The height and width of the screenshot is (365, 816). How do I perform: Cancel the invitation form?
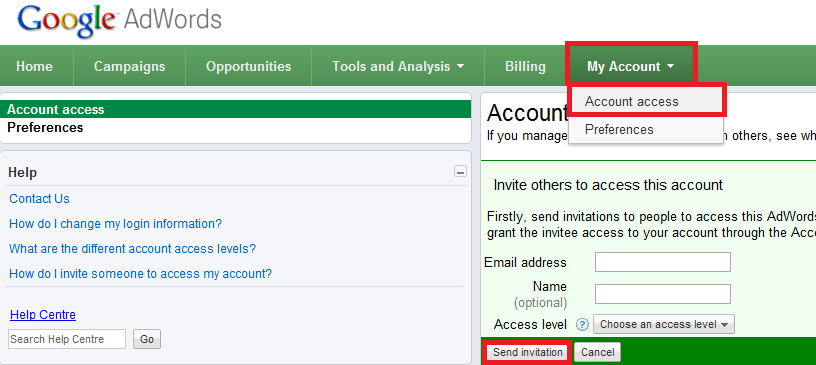[597, 353]
